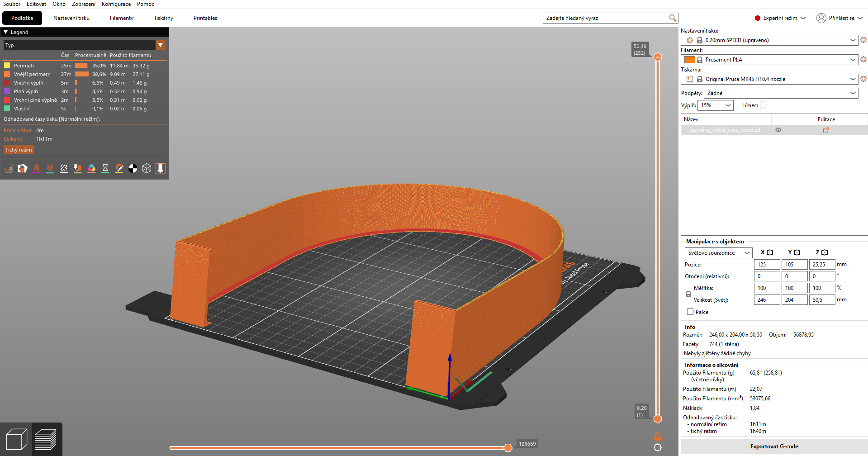Click the unlock icon below vertical slider

click(658, 437)
